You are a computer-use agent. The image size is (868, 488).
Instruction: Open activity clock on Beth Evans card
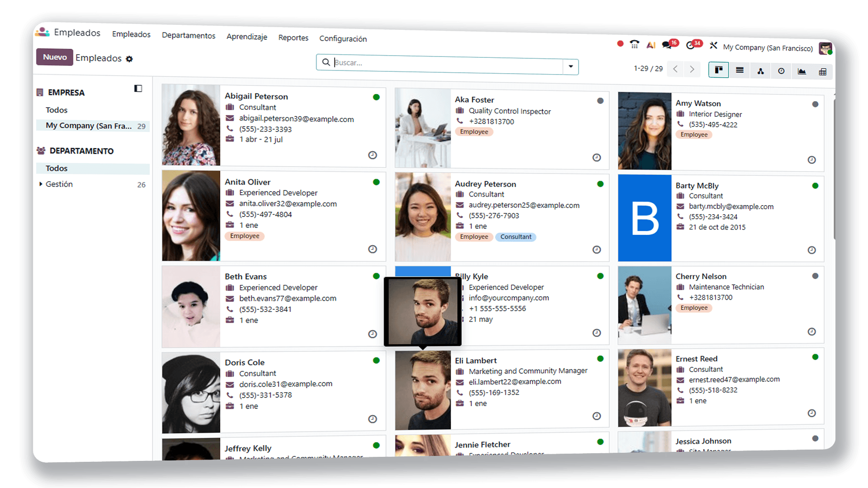(373, 334)
